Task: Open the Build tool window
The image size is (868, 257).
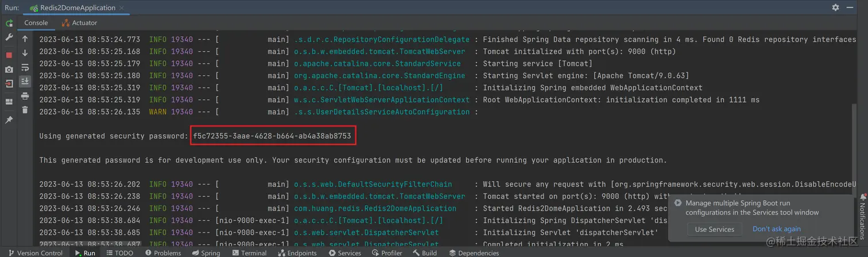Action: click(x=425, y=253)
